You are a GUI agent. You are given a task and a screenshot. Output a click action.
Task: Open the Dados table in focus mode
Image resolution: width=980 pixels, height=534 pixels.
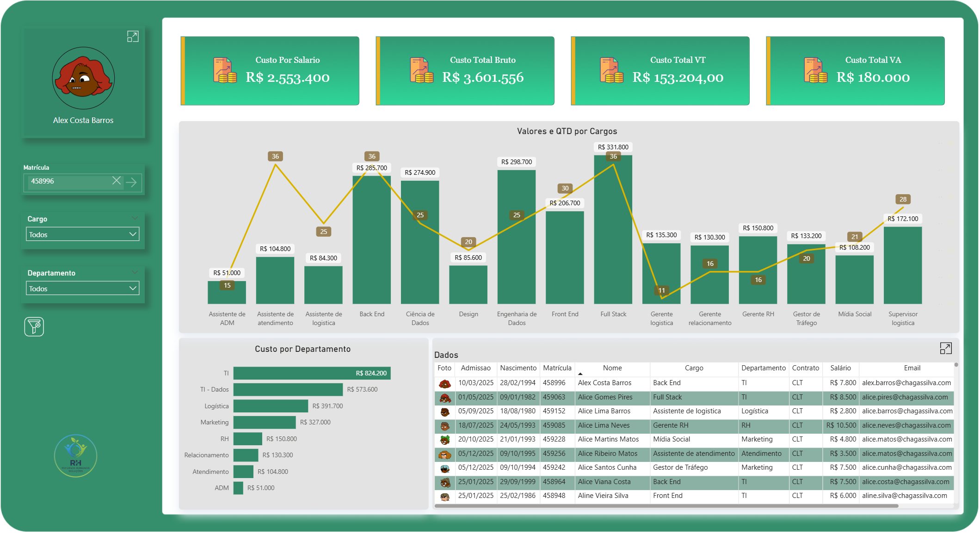click(x=946, y=348)
